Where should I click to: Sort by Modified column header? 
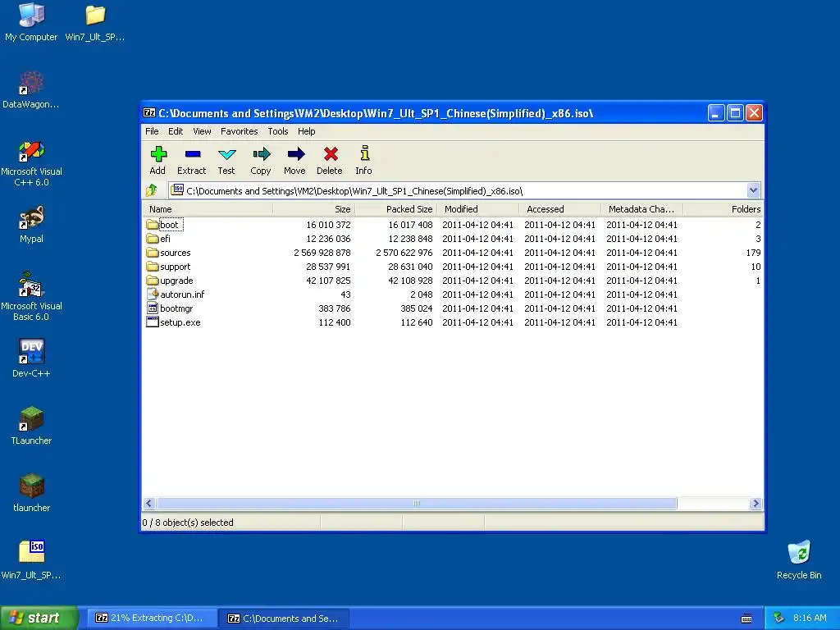(x=478, y=209)
